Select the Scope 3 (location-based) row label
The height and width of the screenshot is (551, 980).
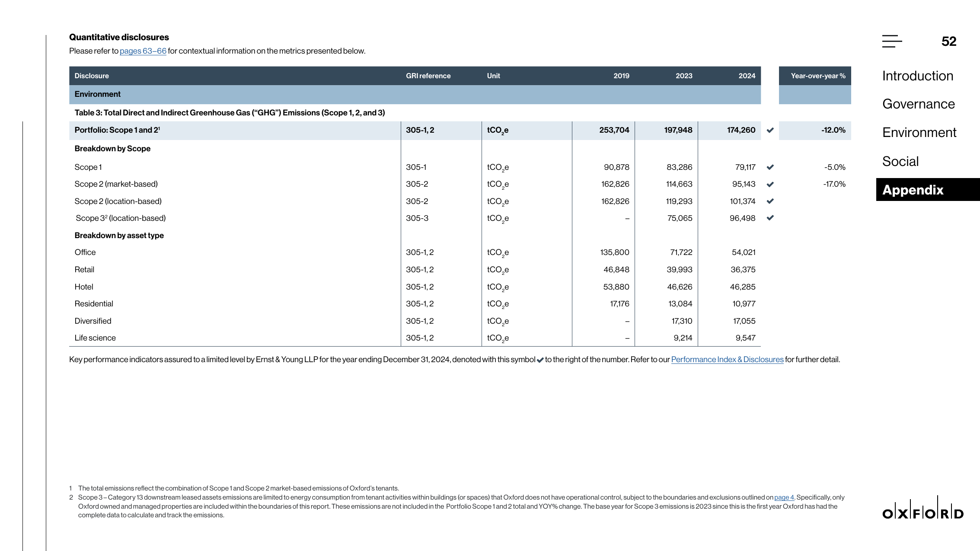click(x=121, y=218)
